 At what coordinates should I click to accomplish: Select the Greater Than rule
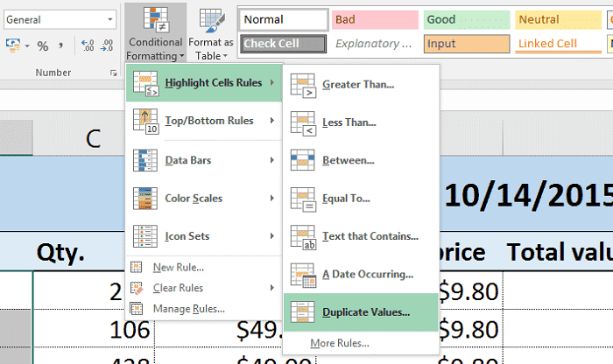click(357, 84)
